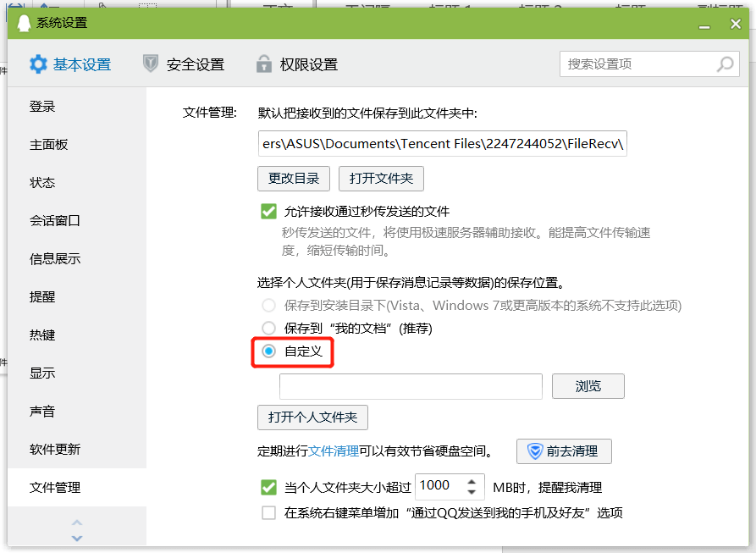756x553 pixels.
Task: Switch to the 权限设置 tab
Action: pos(297,64)
